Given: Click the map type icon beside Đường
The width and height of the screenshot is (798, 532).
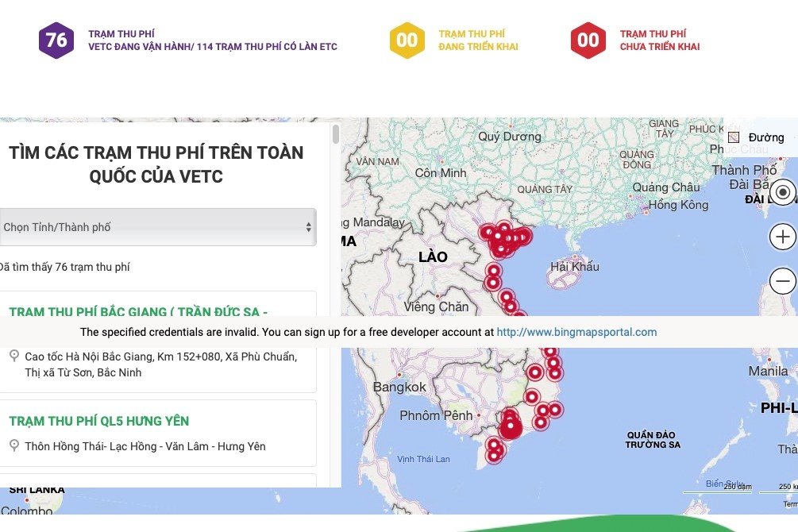Looking at the screenshot, I should click(x=734, y=137).
